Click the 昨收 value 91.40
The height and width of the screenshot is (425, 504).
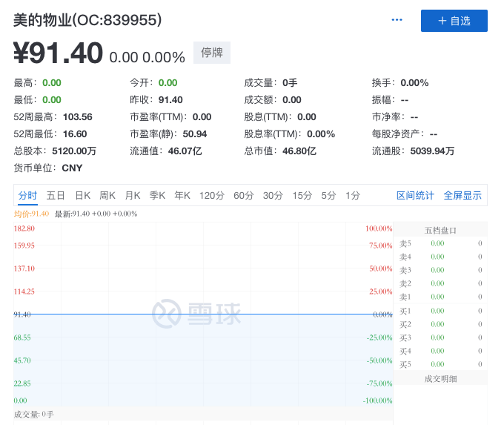point(170,99)
